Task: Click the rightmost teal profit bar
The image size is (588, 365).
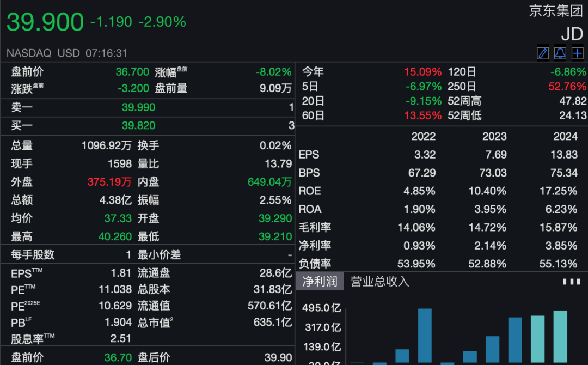Action: click(x=560, y=337)
